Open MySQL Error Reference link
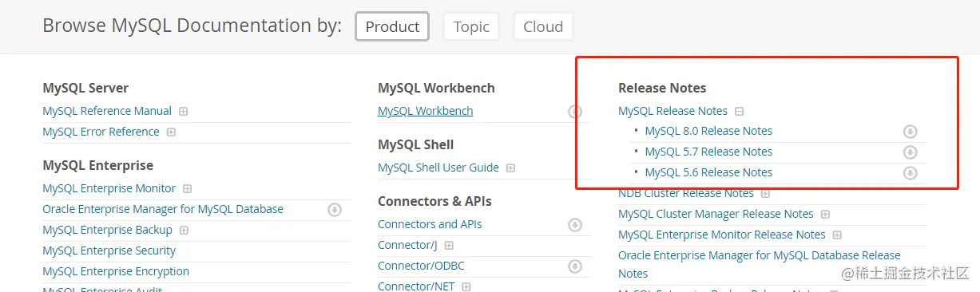980x292 pixels. pyautogui.click(x=101, y=132)
